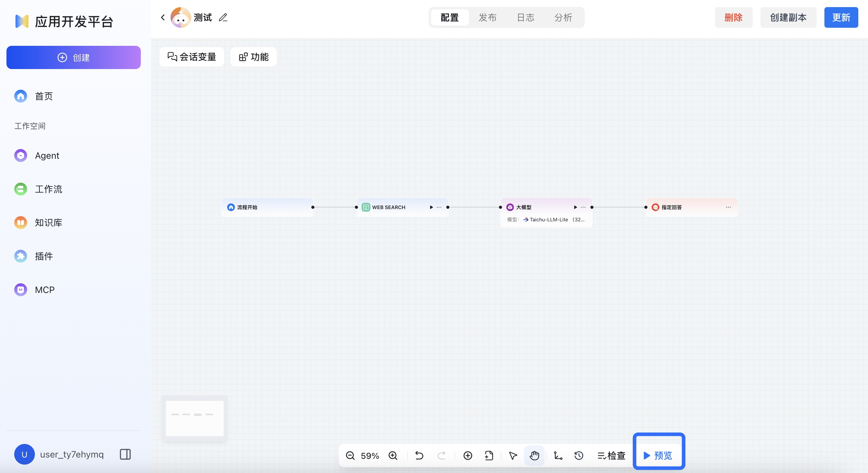
Task: Switch to the 日志 tab
Action: 525,17
